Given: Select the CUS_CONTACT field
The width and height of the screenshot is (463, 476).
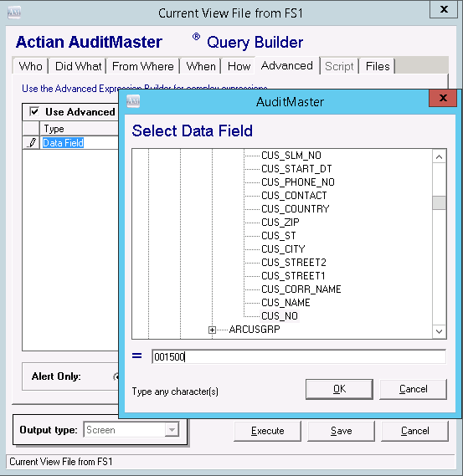Looking at the screenshot, I should click(x=294, y=196).
